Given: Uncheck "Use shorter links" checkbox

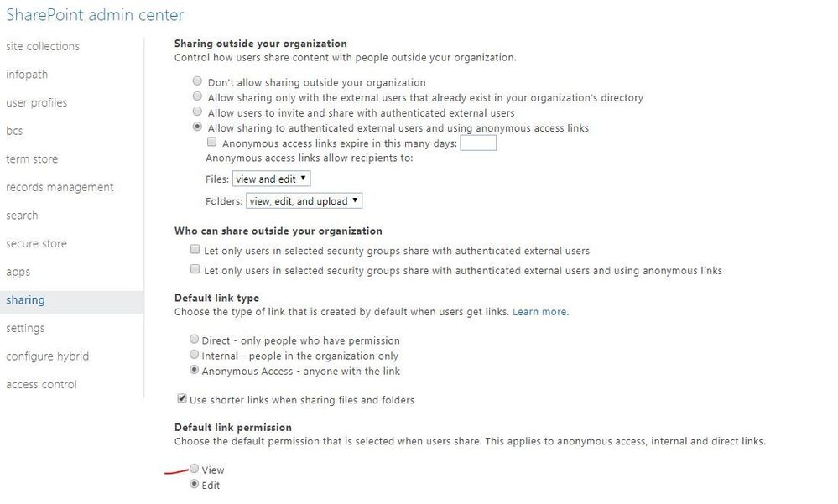Looking at the screenshot, I should pos(182,399).
